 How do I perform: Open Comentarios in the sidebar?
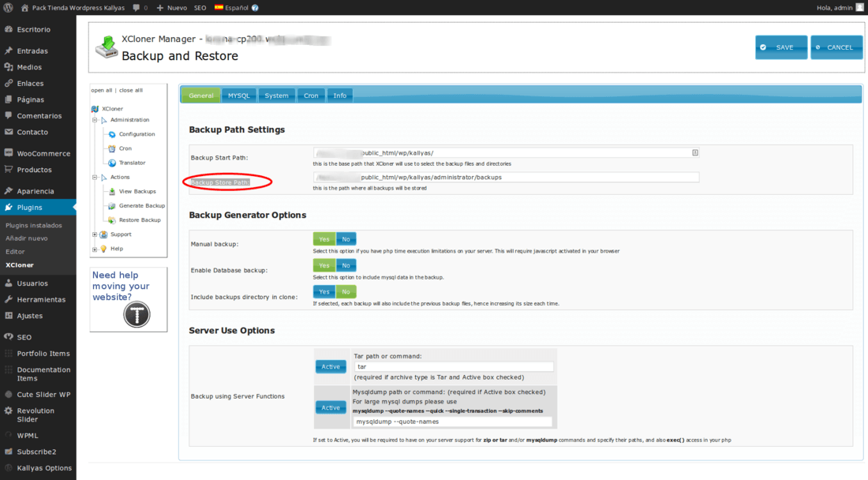pyautogui.click(x=38, y=116)
